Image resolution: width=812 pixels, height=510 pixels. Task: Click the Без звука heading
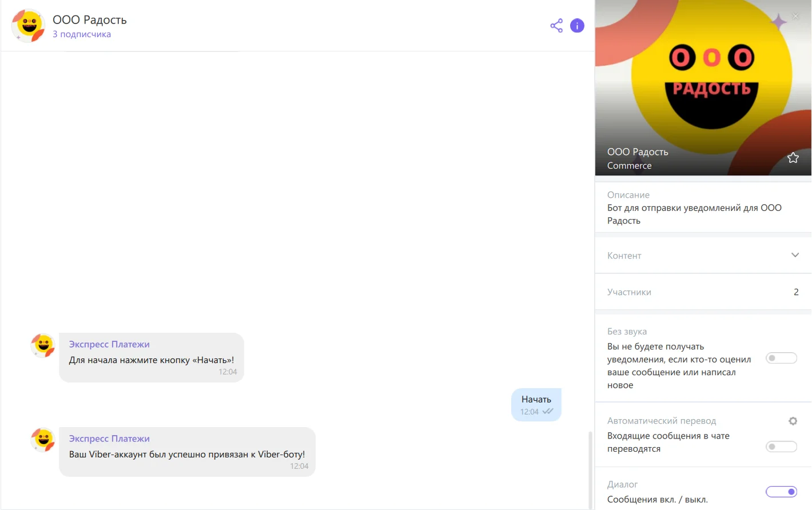pos(627,332)
